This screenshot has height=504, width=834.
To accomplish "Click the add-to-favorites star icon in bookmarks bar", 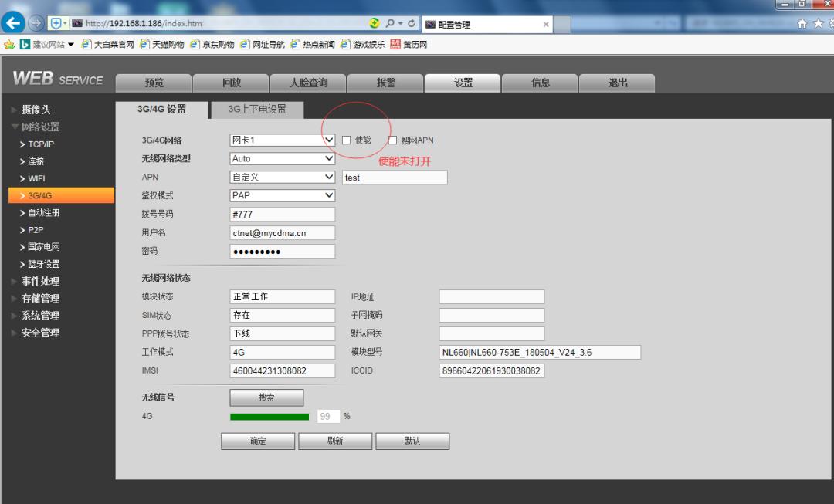I will [9, 45].
